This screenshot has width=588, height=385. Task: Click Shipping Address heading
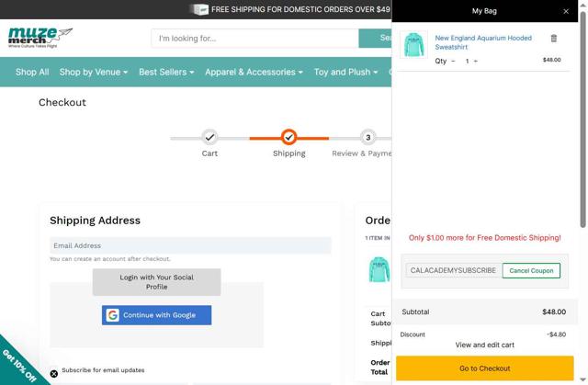pos(95,221)
